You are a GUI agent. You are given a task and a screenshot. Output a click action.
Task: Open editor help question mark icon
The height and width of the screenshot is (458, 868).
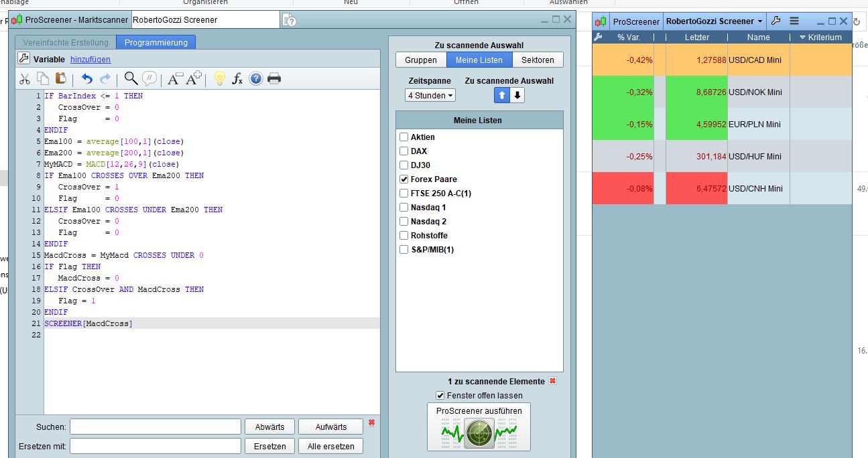click(255, 79)
